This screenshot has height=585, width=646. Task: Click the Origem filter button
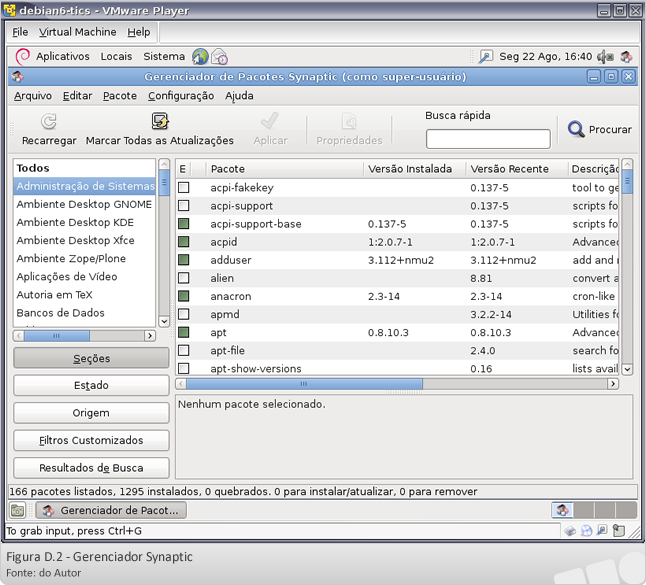click(x=91, y=413)
